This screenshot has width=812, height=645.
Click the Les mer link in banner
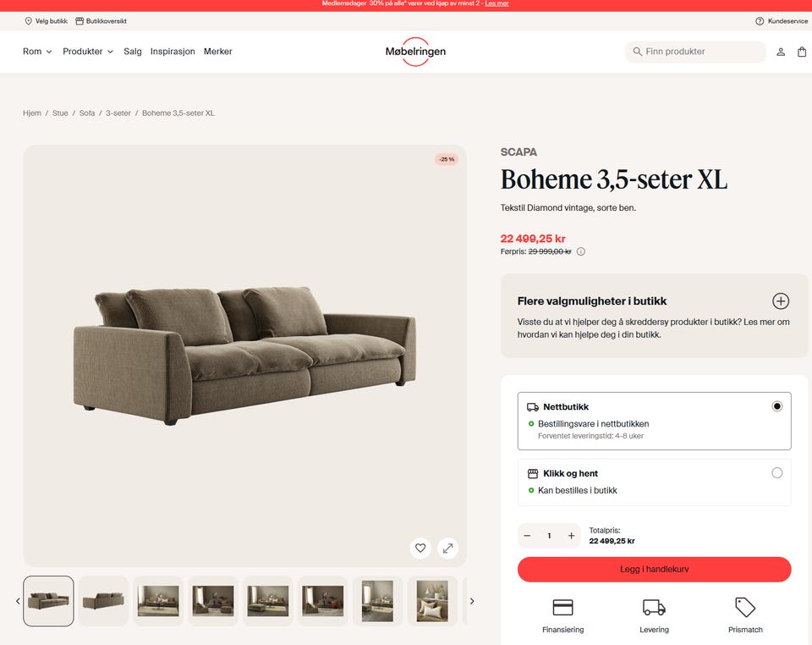497,3
